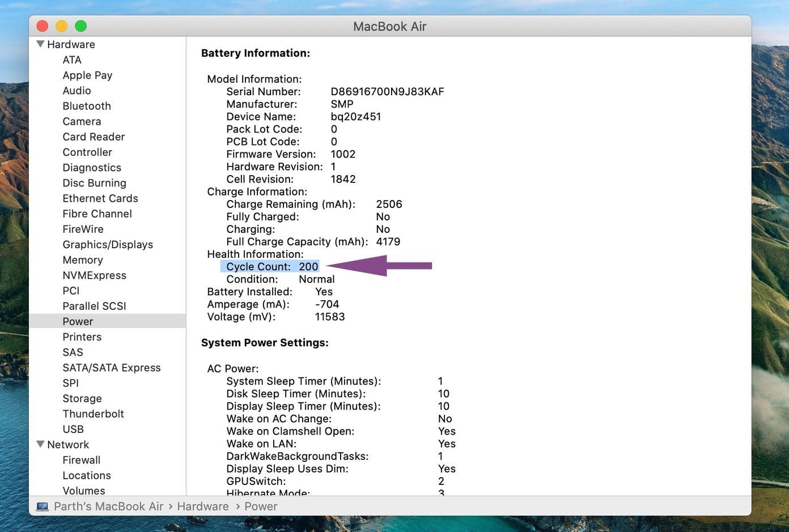
Task: Click the Firmware Version value 1002
Action: 343,154
